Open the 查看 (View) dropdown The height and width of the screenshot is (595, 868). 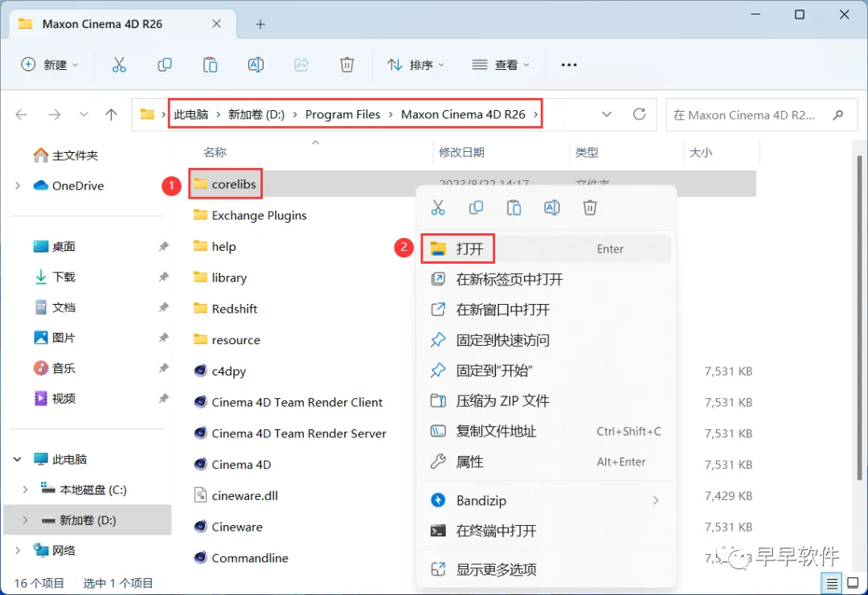click(x=501, y=65)
